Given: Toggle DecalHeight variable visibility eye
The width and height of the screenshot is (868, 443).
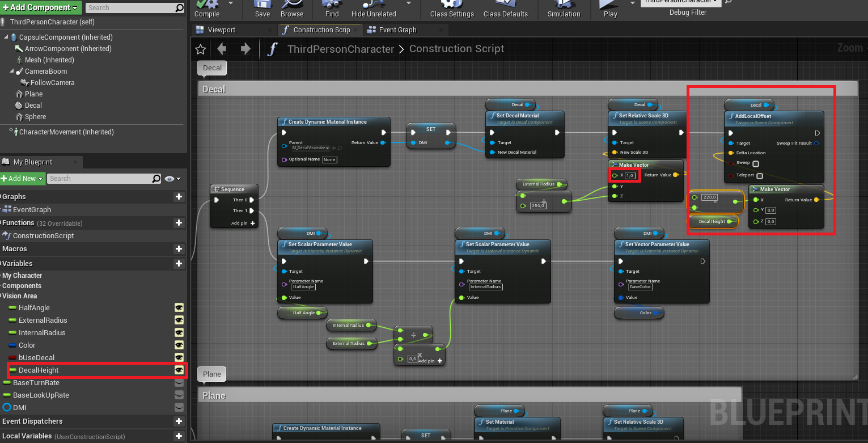Looking at the screenshot, I should pos(179,370).
